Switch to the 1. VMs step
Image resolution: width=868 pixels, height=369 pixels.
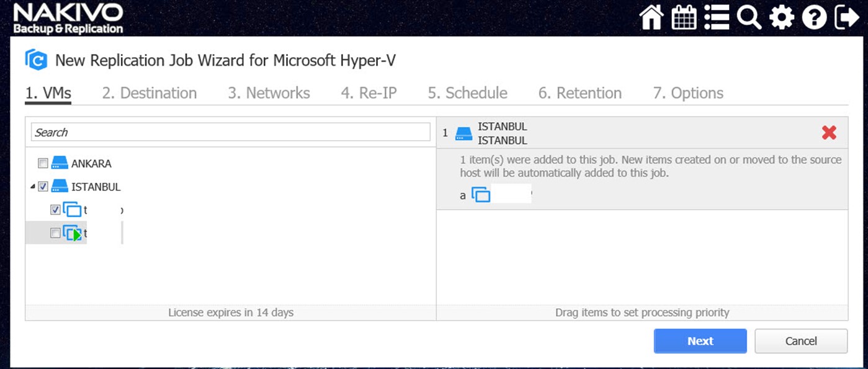tap(48, 93)
